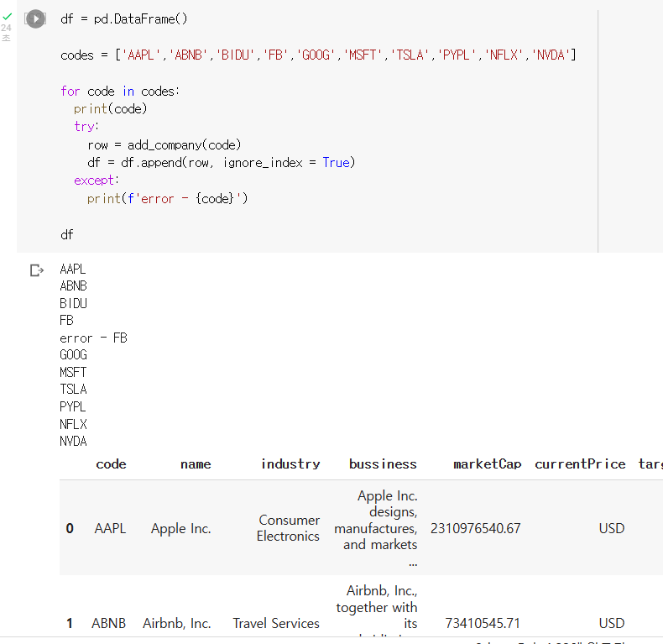Click the df.append code line
663x644 pixels.
[x=222, y=163]
